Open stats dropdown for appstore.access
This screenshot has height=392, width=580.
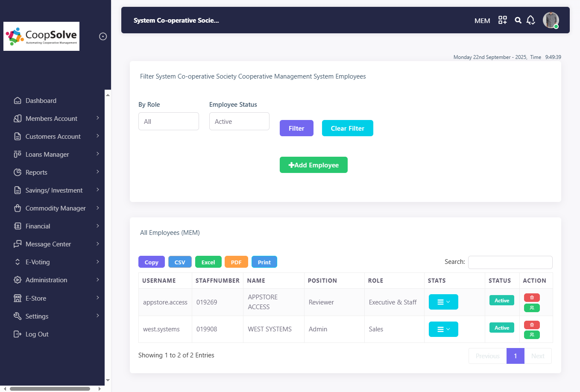point(443,302)
